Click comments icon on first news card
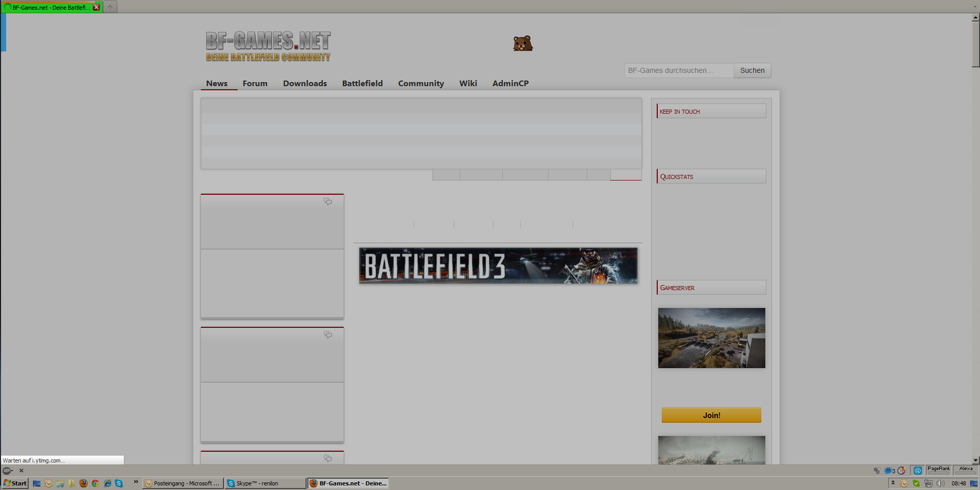The width and height of the screenshot is (980, 490). (328, 202)
